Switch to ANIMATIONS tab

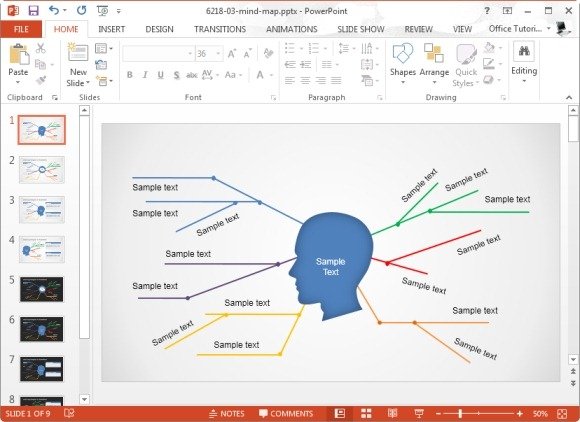pos(291,29)
